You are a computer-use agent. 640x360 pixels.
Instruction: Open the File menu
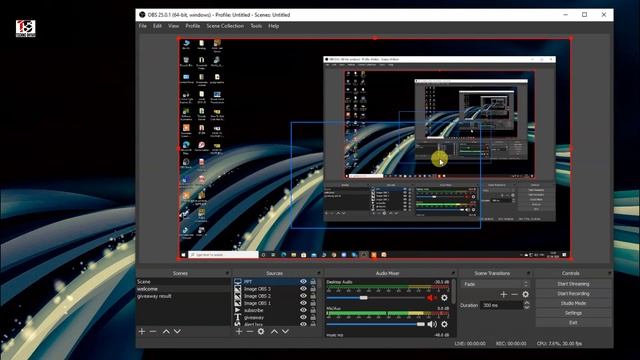click(142, 26)
